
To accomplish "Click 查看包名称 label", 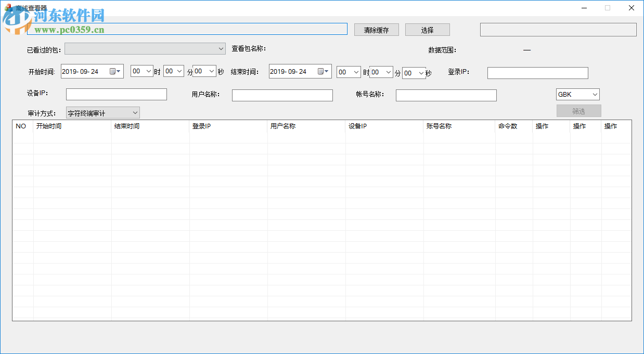I will click(x=249, y=48).
